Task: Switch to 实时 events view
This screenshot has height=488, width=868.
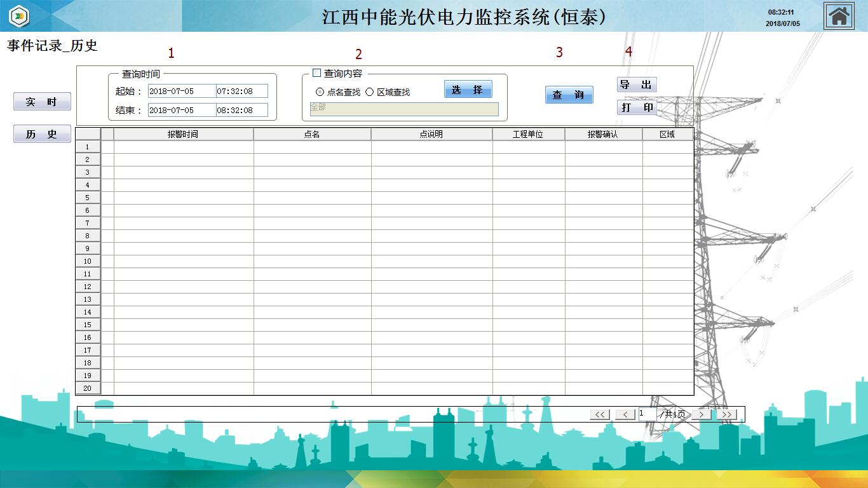Action: click(x=42, y=102)
